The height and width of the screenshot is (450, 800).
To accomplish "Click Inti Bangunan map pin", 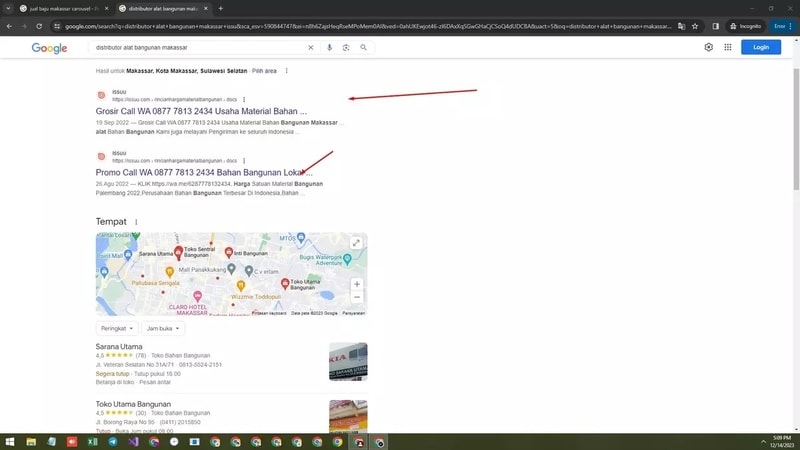I will tap(229, 252).
